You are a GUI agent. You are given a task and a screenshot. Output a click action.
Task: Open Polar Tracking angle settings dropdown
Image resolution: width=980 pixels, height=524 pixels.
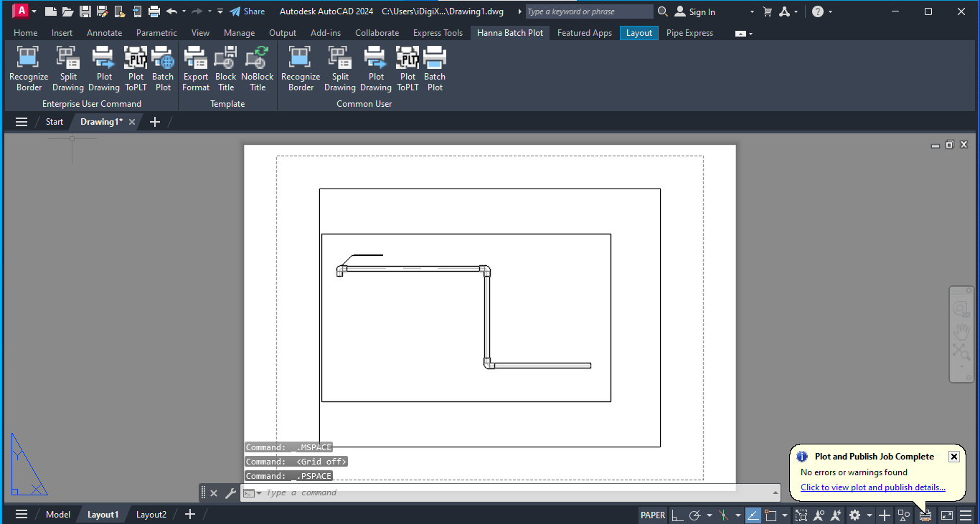click(710, 515)
